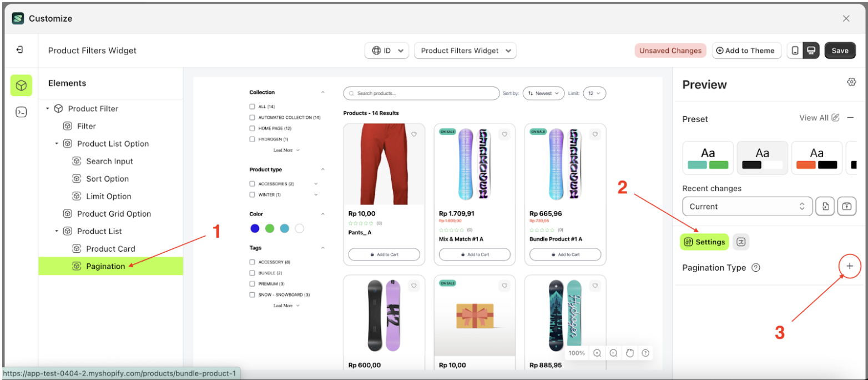Click the Add to Theme button
The height and width of the screenshot is (380, 868).
pos(746,51)
